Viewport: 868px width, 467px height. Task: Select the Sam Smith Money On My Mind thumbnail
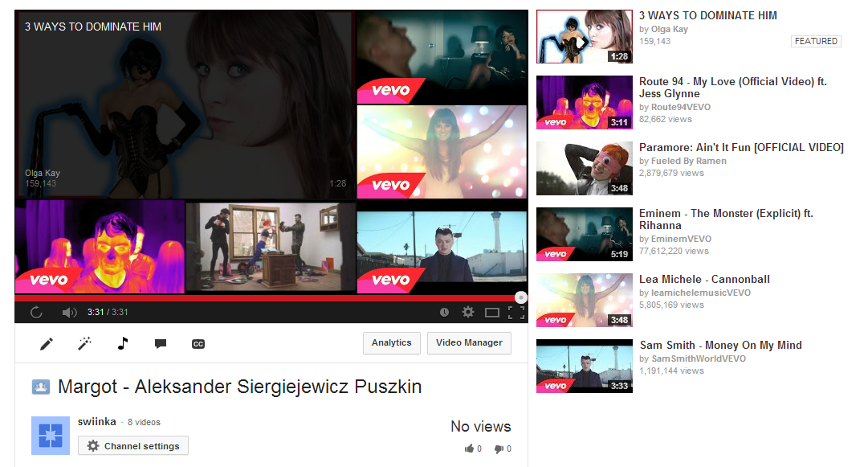point(585,367)
